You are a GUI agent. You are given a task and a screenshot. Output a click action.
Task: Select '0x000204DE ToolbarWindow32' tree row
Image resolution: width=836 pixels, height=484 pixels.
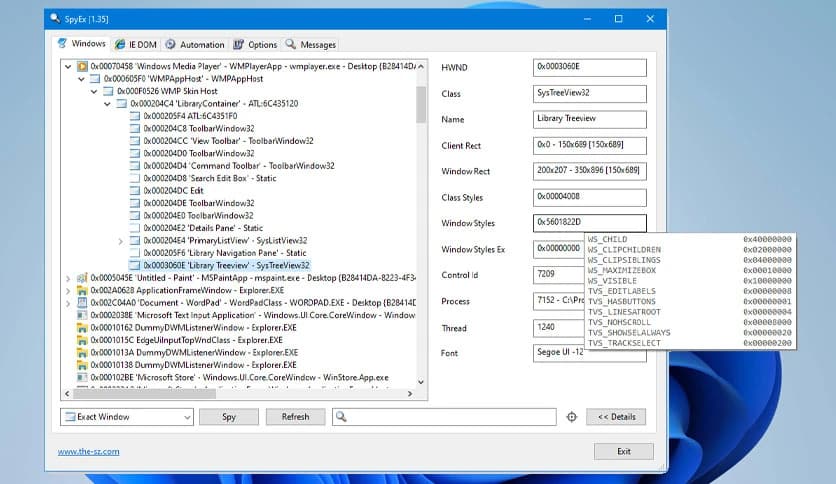[x=199, y=203]
